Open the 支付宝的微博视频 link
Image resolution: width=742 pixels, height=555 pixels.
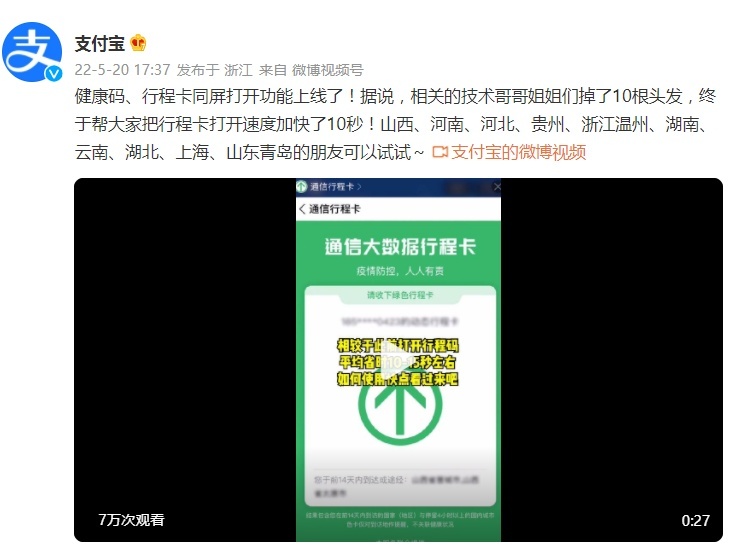click(519, 152)
